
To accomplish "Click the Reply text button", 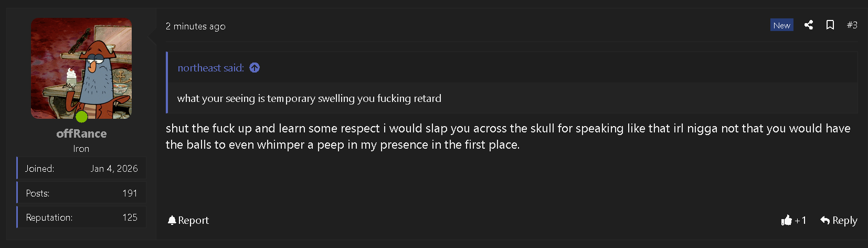I will pyautogui.click(x=844, y=220).
